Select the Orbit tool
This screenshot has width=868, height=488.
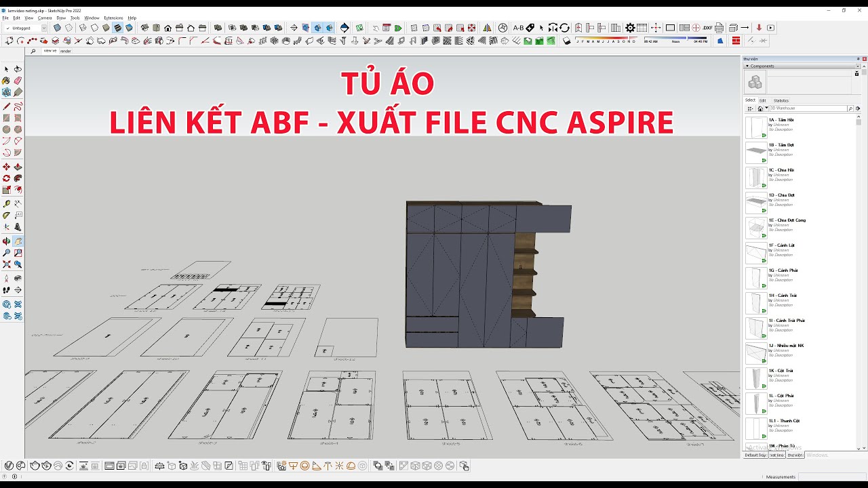(7, 241)
